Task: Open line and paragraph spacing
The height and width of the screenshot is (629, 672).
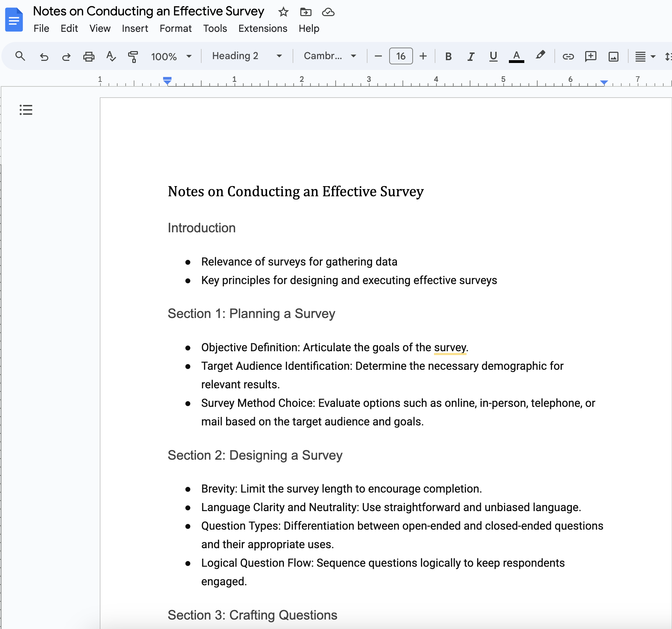Action: pos(668,56)
